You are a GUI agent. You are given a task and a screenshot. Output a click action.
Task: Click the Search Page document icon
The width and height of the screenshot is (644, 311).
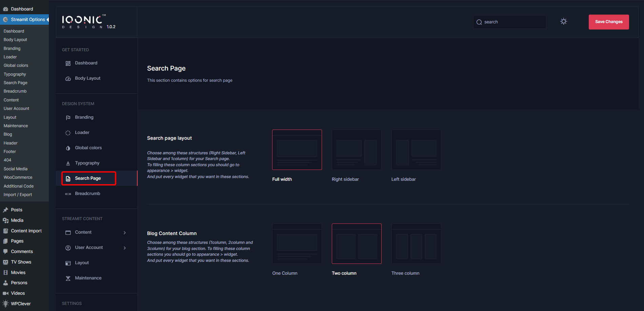point(68,179)
